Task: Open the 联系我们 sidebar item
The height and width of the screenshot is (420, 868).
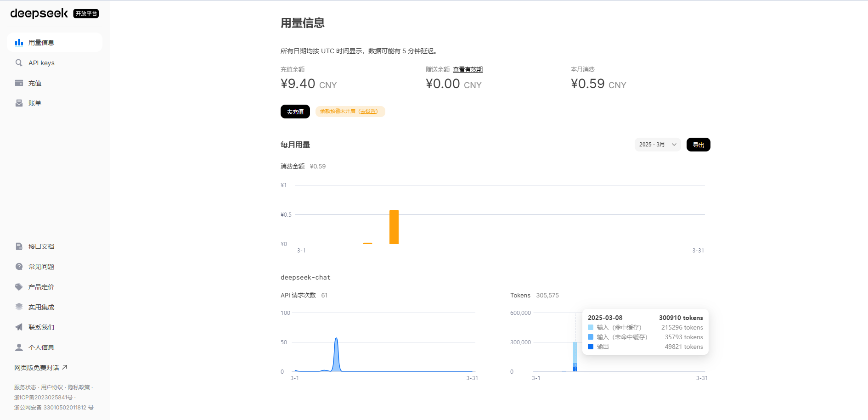Action: coord(55,327)
